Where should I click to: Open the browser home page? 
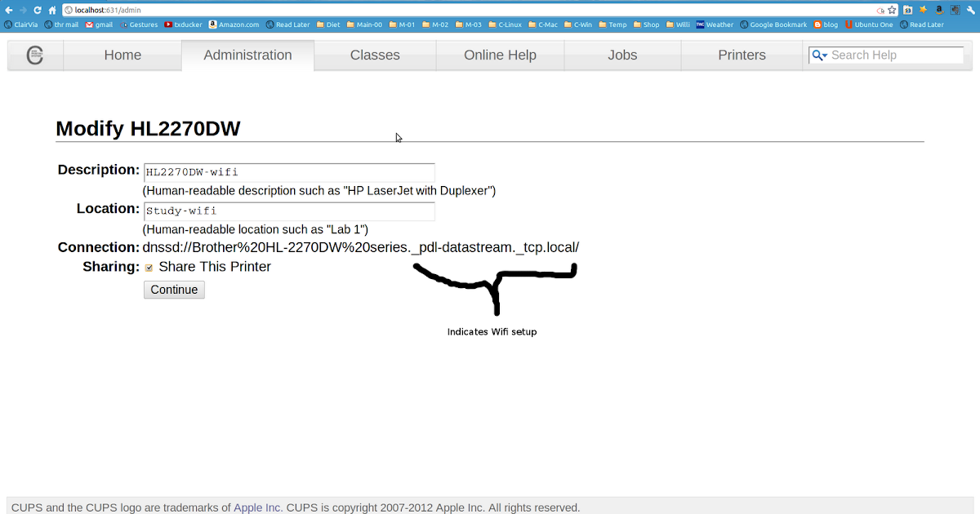pos(52,10)
